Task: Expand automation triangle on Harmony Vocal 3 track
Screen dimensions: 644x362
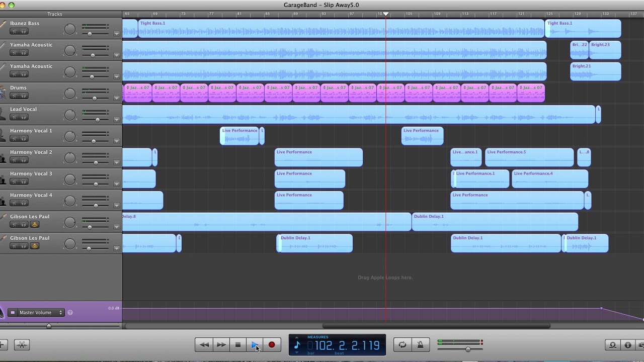Action: (x=117, y=184)
